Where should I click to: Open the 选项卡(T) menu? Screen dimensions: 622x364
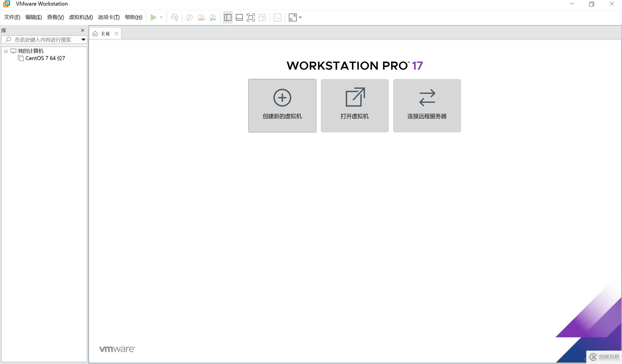[109, 17]
